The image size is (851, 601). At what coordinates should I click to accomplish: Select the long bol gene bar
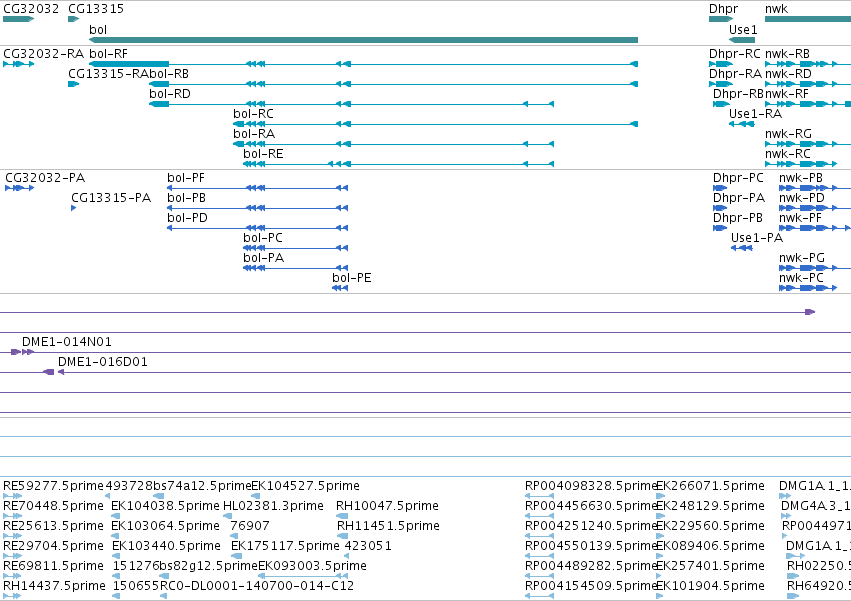[363, 40]
